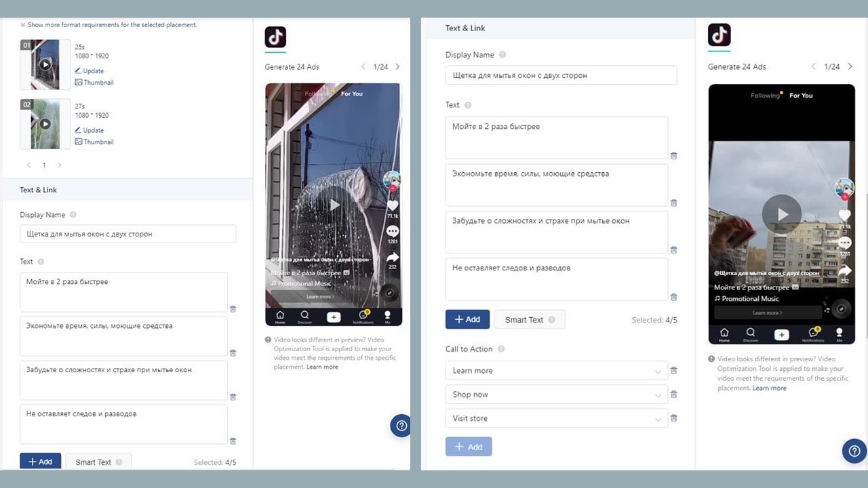Delete 'Экономьте время' text in right screenshot
This screenshot has height=488, width=868.
674,203
